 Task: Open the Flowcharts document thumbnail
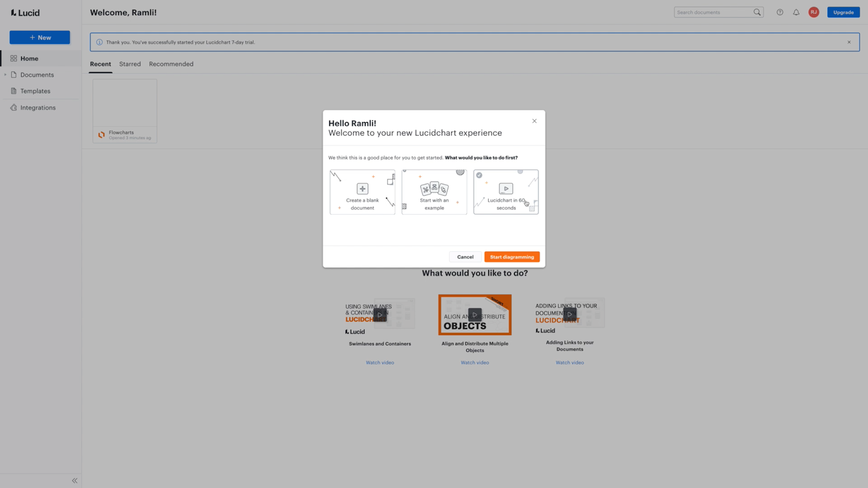pyautogui.click(x=125, y=111)
